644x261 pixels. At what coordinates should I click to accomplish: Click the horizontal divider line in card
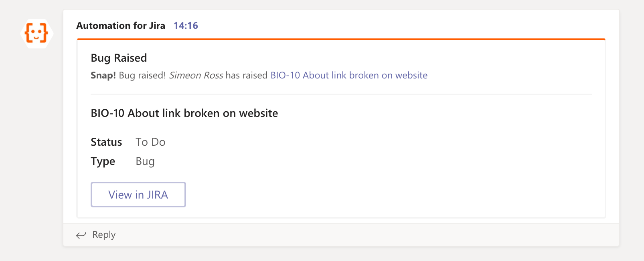pyautogui.click(x=341, y=94)
